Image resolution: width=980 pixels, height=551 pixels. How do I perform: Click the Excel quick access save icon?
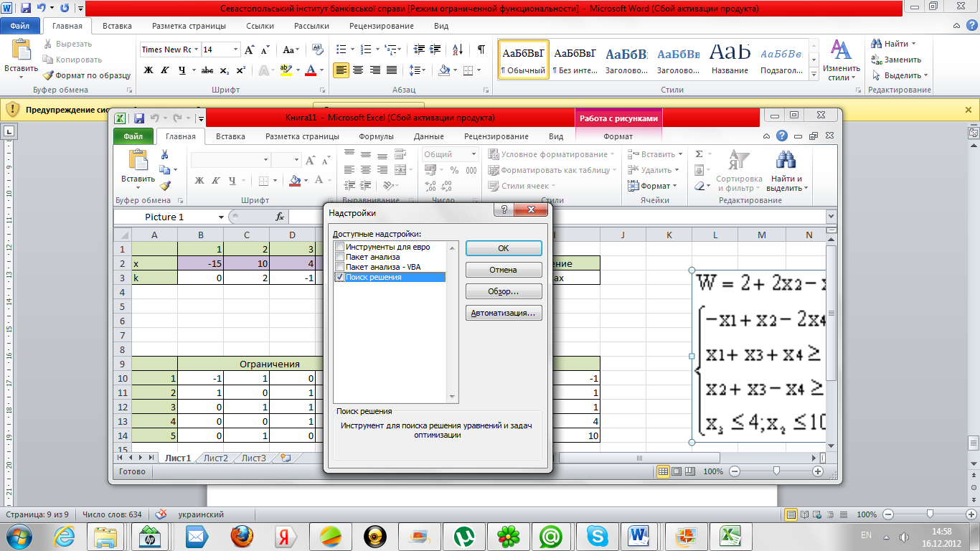coord(139,118)
